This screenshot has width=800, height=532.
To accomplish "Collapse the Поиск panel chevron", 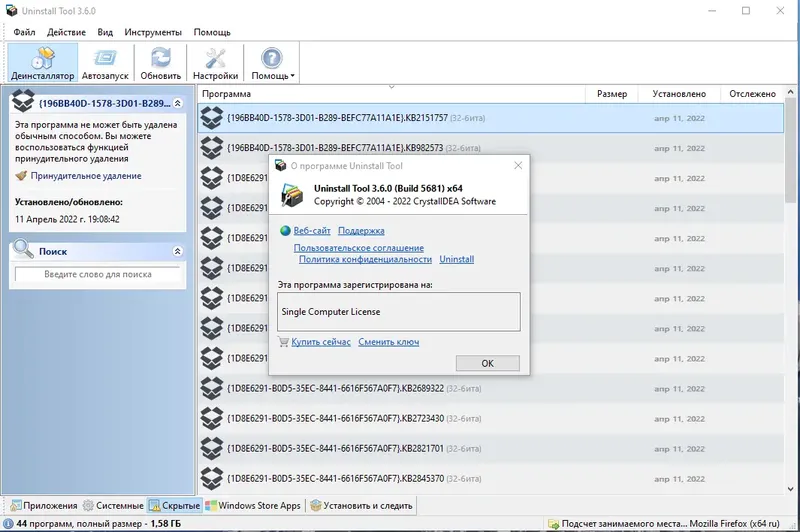I will [178, 251].
